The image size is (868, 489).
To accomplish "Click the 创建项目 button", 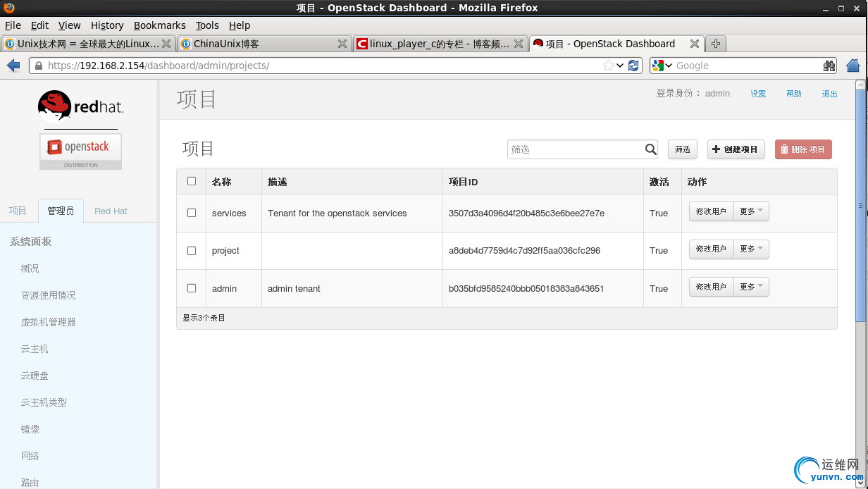I will click(736, 149).
